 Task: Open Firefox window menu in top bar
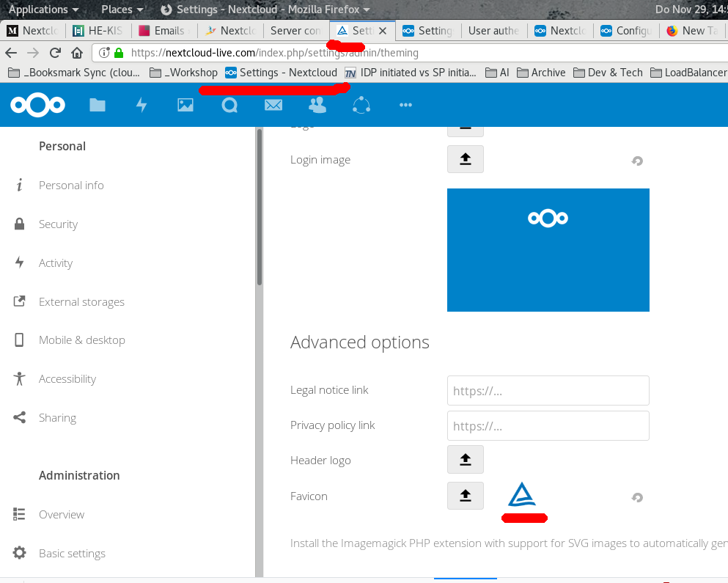pyautogui.click(x=265, y=10)
